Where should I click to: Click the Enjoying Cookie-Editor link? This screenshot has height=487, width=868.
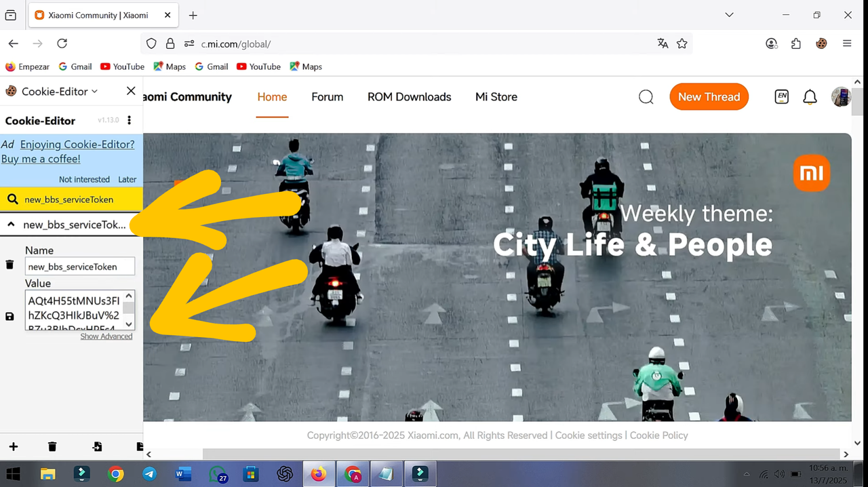coord(77,144)
